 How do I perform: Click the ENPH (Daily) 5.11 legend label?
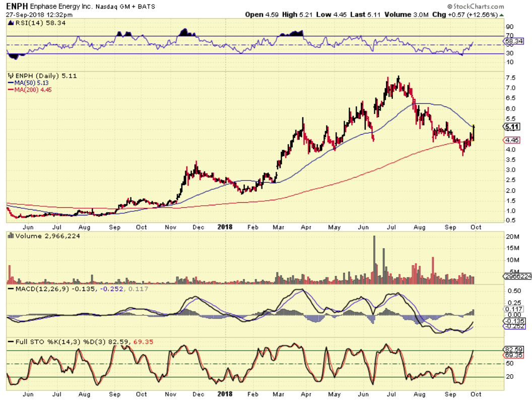46,76
